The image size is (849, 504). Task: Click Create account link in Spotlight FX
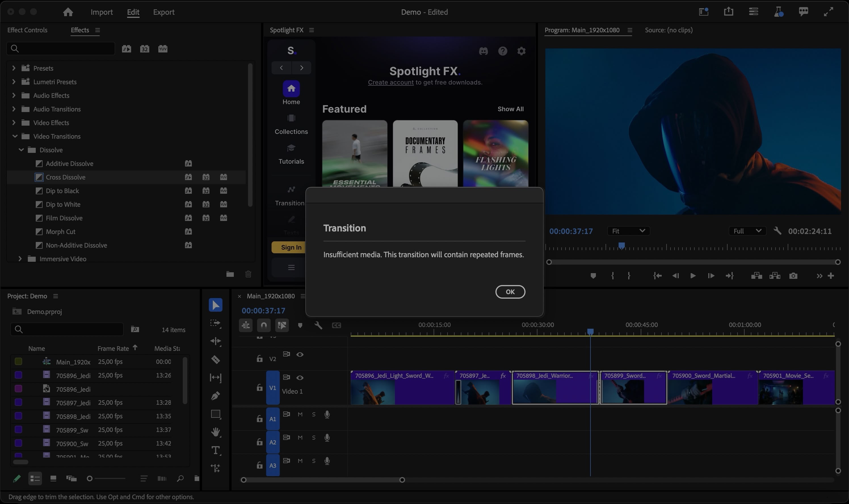pos(391,83)
